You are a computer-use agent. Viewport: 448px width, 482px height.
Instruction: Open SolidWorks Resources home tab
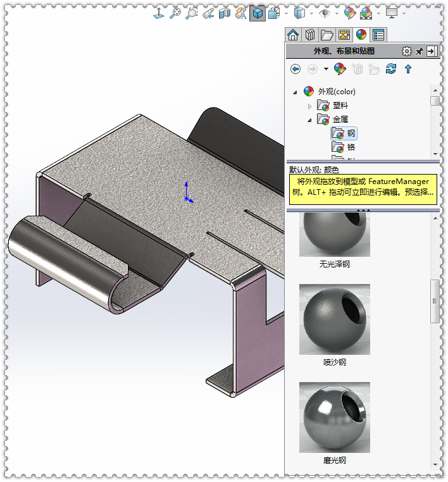tap(293, 35)
